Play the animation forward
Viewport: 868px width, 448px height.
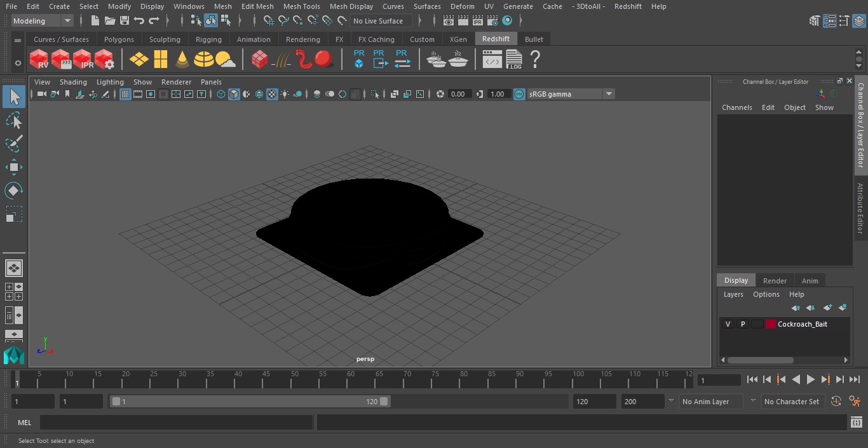[811, 379]
